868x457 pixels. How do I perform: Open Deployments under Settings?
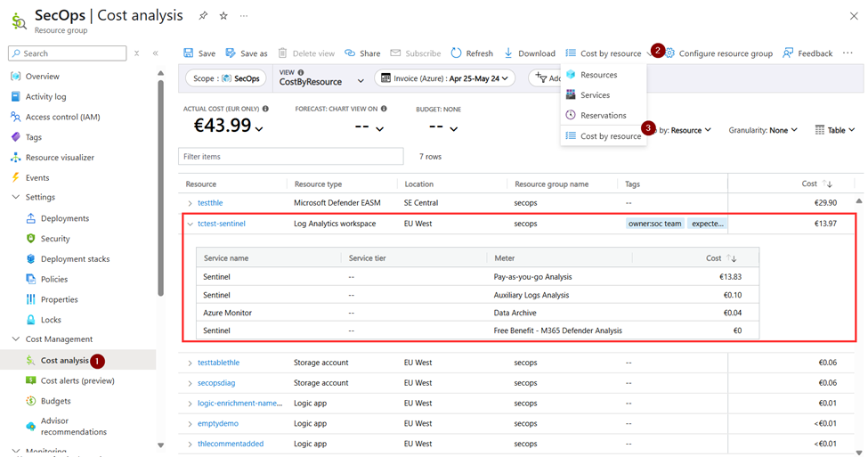click(65, 218)
